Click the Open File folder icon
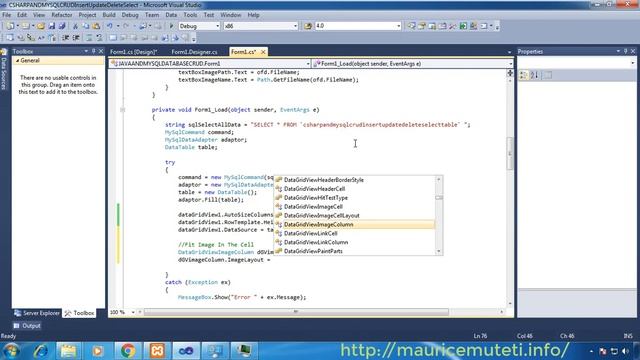The height and width of the screenshot is (360, 640). (41, 26)
